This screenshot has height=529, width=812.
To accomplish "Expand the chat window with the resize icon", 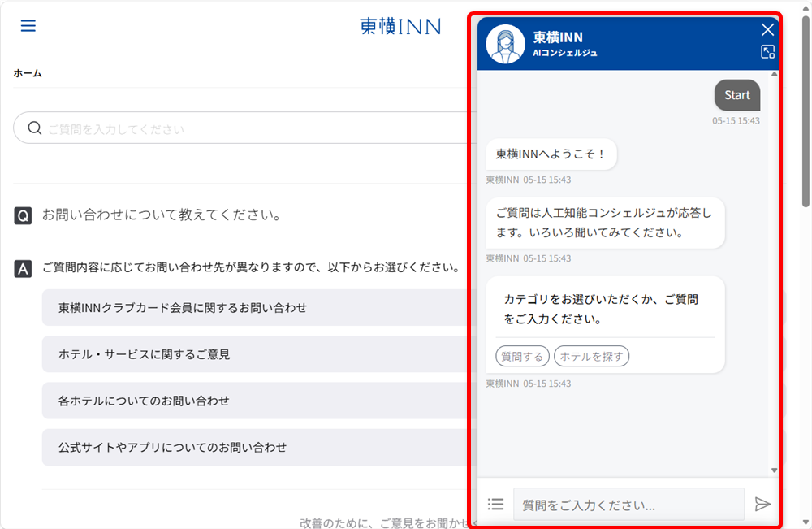I will (767, 52).
